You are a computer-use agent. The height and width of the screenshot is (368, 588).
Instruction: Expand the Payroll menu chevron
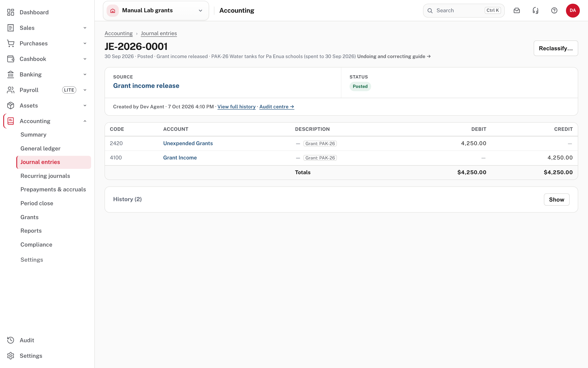[x=85, y=90]
